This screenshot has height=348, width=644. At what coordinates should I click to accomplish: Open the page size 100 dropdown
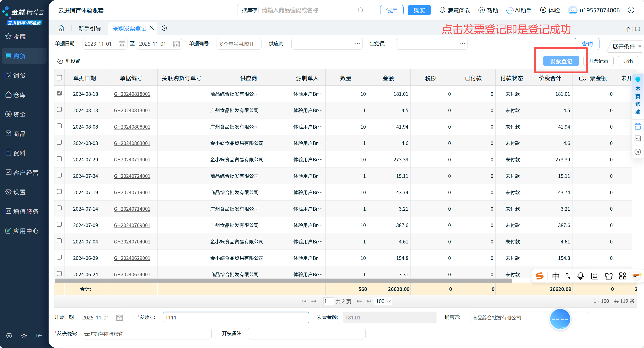click(x=383, y=301)
